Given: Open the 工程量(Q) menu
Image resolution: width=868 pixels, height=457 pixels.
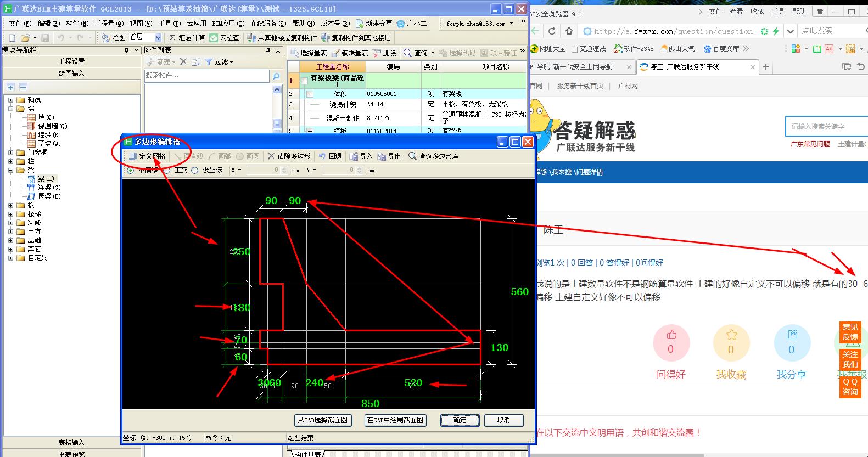Looking at the screenshot, I should pyautogui.click(x=109, y=24).
